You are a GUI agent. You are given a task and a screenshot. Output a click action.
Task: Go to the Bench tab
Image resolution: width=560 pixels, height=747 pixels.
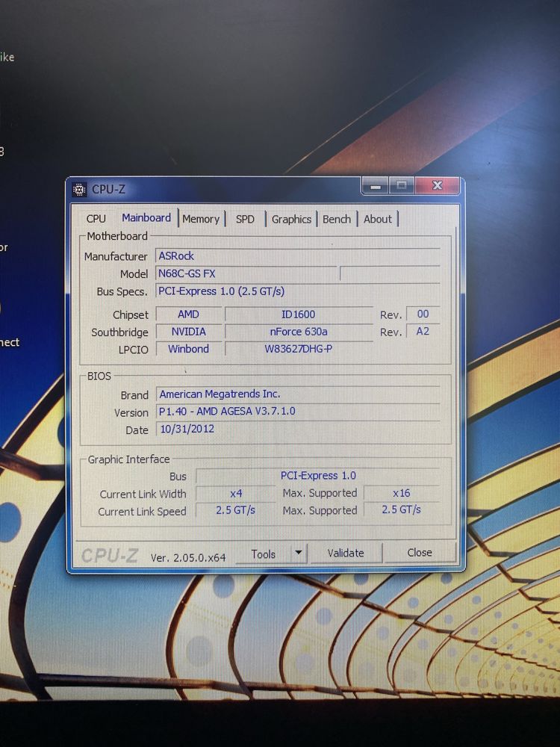(337, 219)
